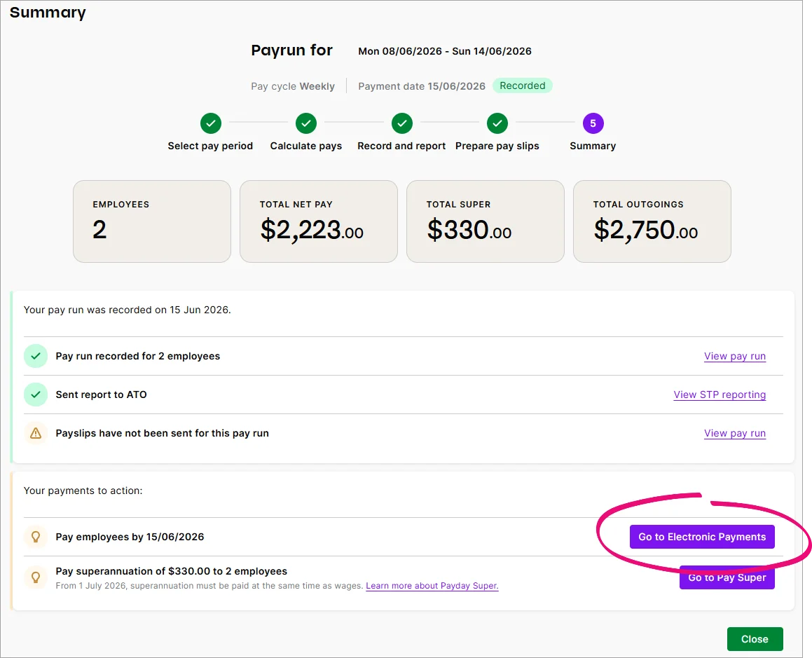Image resolution: width=812 pixels, height=658 pixels.
Task: Open View STP reporting
Action: pos(719,395)
